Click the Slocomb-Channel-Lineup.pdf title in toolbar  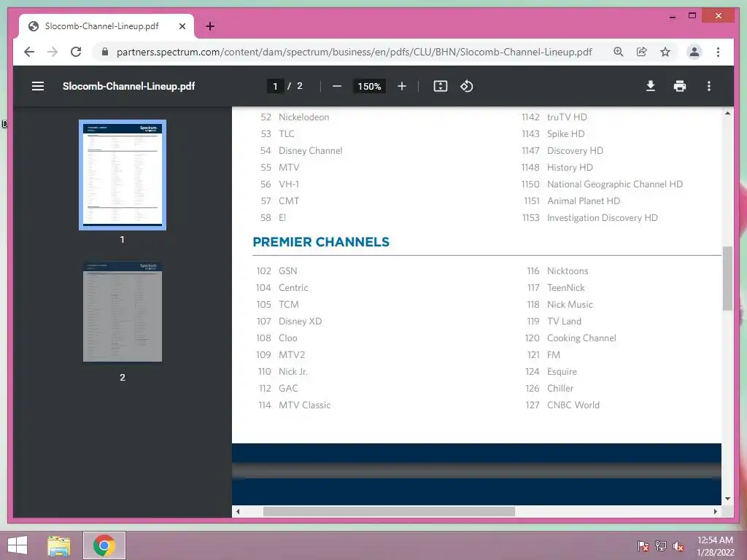(x=128, y=86)
